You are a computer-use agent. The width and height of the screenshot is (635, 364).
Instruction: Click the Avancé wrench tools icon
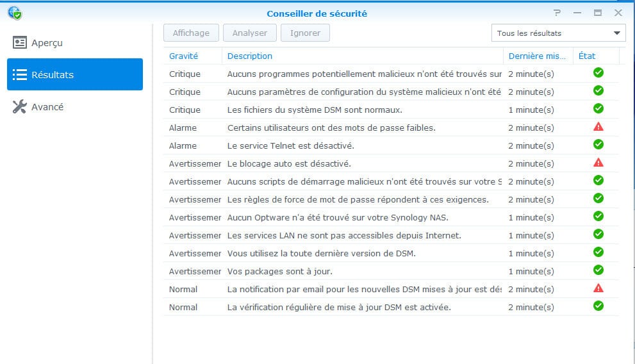19,106
